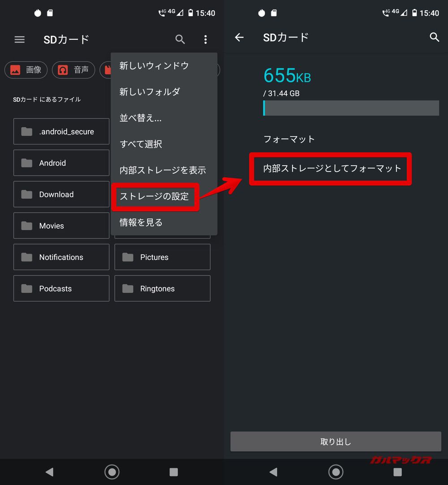Choose 新しいウィンドウ from the menu

point(154,66)
